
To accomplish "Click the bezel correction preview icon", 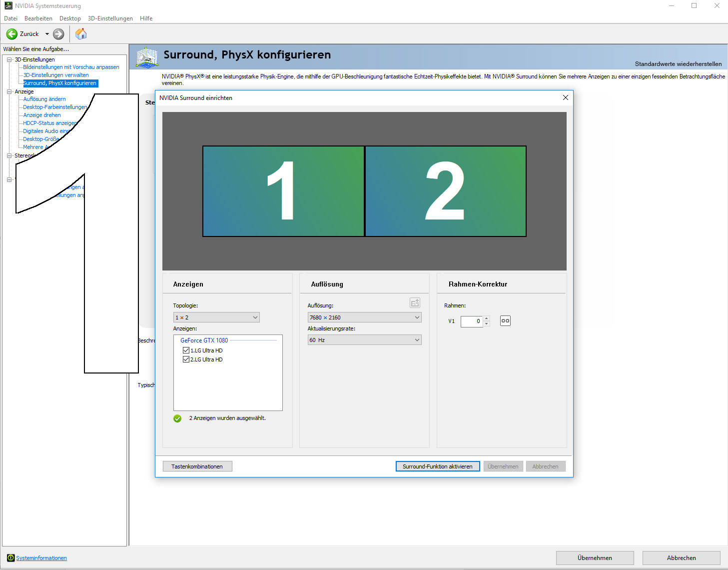I will pyautogui.click(x=505, y=321).
